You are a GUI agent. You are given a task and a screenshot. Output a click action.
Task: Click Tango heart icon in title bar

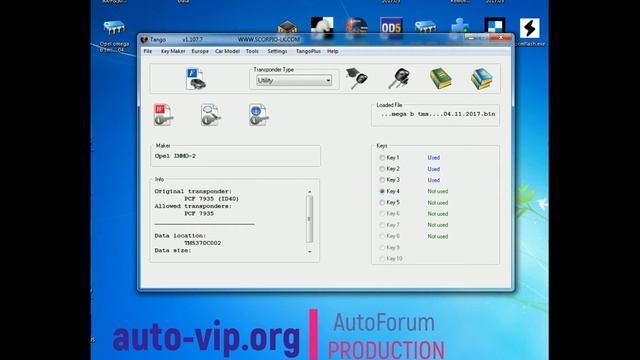pyautogui.click(x=144, y=40)
